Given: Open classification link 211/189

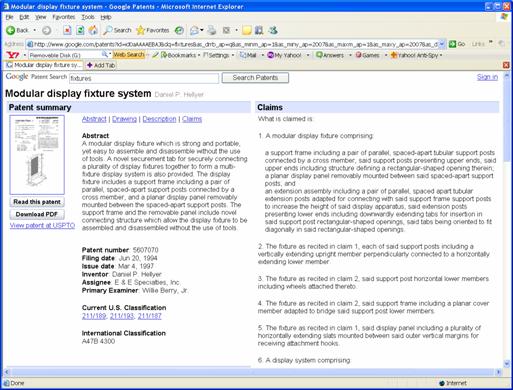Looking at the screenshot, I should 94,316.
